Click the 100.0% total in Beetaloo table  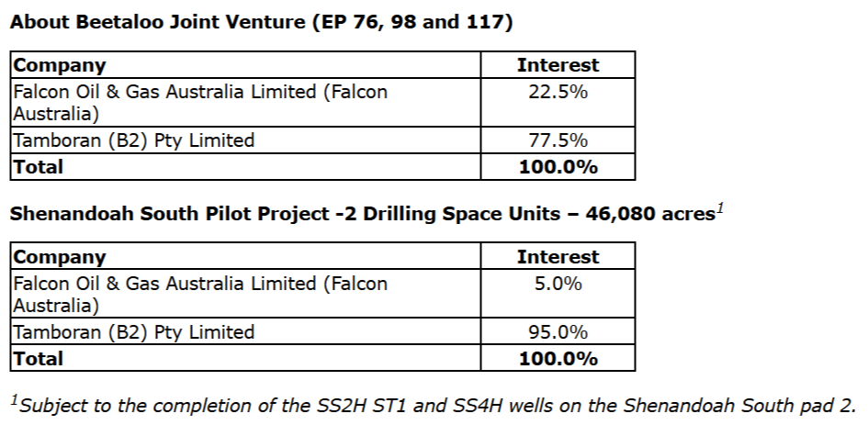coord(558,166)
